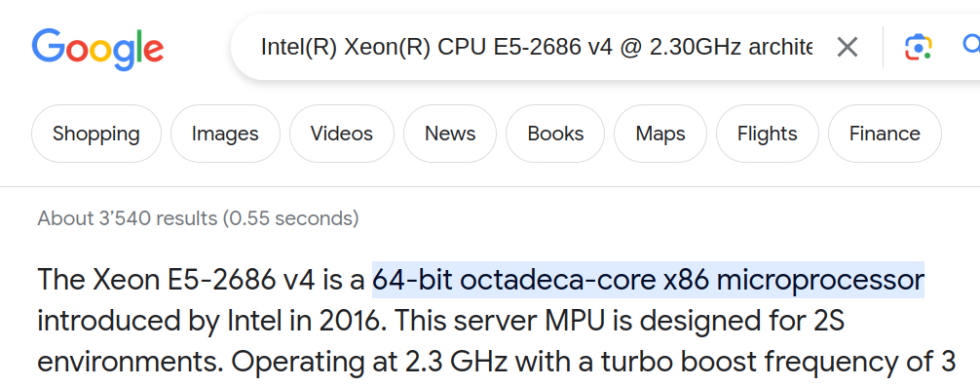The width and height of the screenshot is (980, 387).
Task: Switch to the Images results tab
Action: [x=225, y=134]
